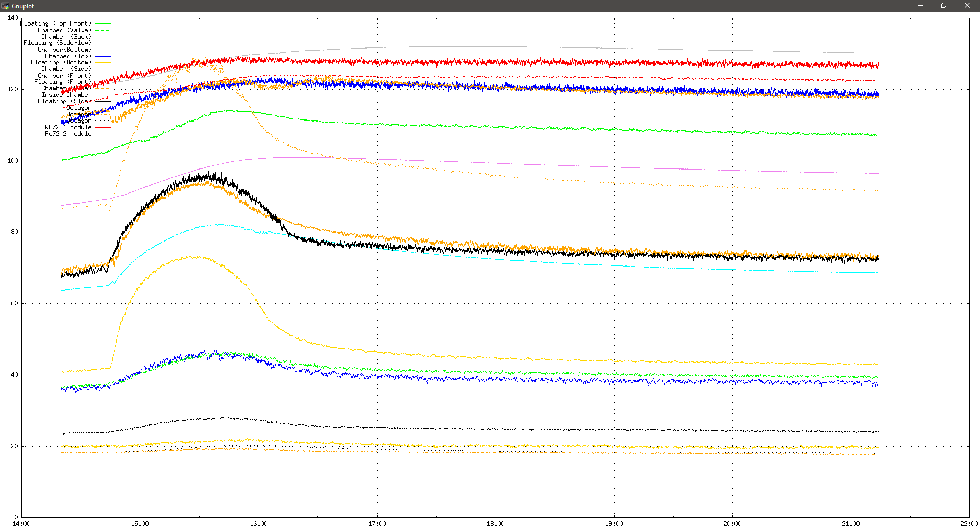Restore down the Gnuplot window

tap(944, 6)
